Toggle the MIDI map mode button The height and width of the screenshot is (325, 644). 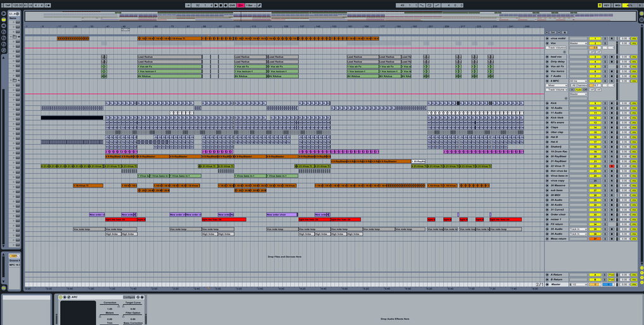(617, 5)
